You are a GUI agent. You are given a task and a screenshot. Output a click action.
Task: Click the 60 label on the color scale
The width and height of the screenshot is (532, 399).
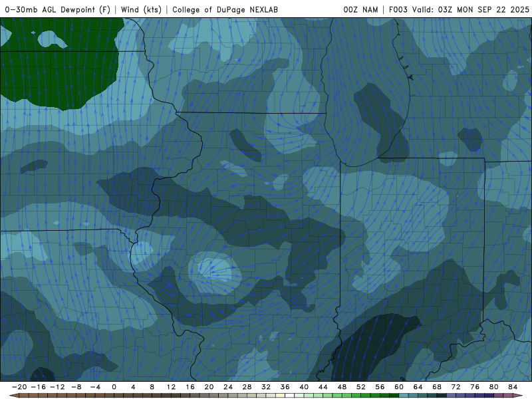[399, 387]
